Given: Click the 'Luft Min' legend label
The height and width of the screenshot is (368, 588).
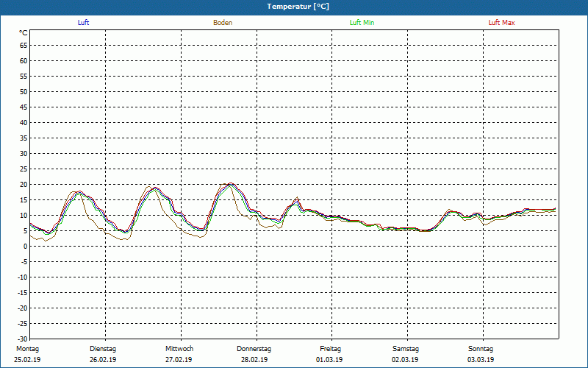Looking at the screenshot, I should 362,23.
